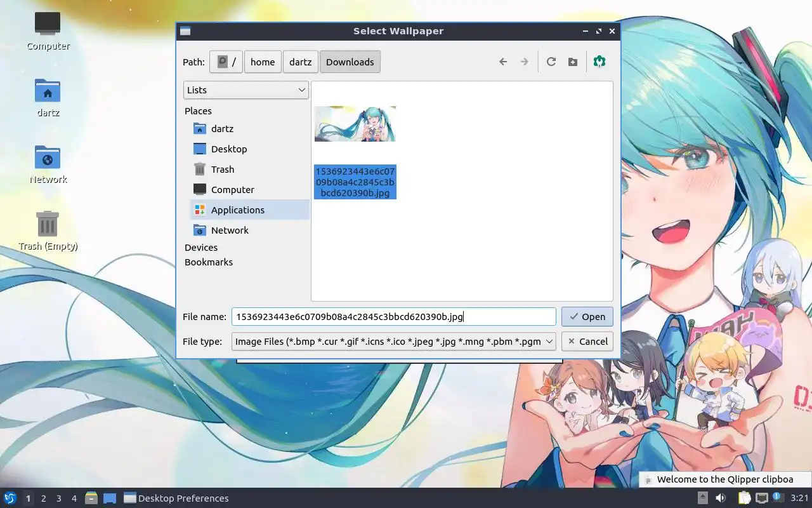Open the File type filter dropdown

394,341
